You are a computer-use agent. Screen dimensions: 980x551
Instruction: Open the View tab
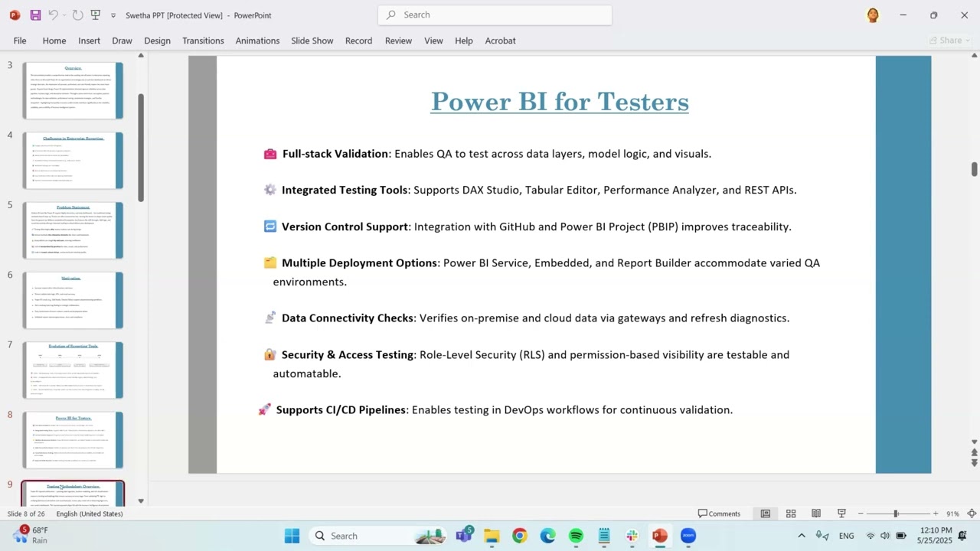pyautogui.click(x=433, y=41)
